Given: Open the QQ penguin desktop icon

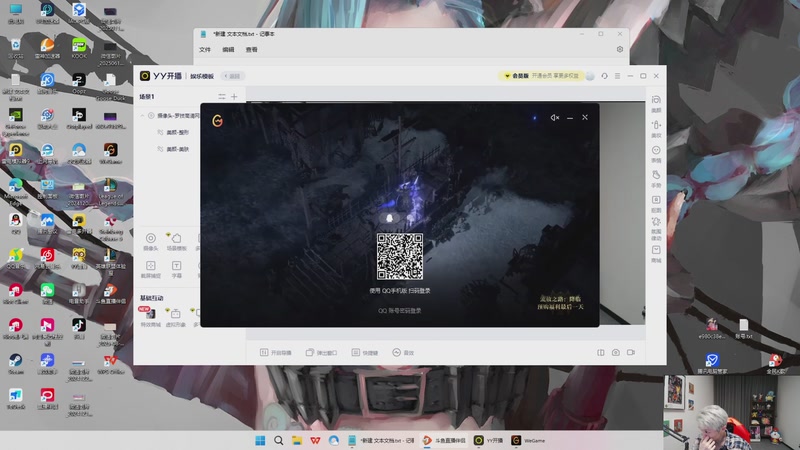Looking at the screenshot, I should click(x=15, y=223).
